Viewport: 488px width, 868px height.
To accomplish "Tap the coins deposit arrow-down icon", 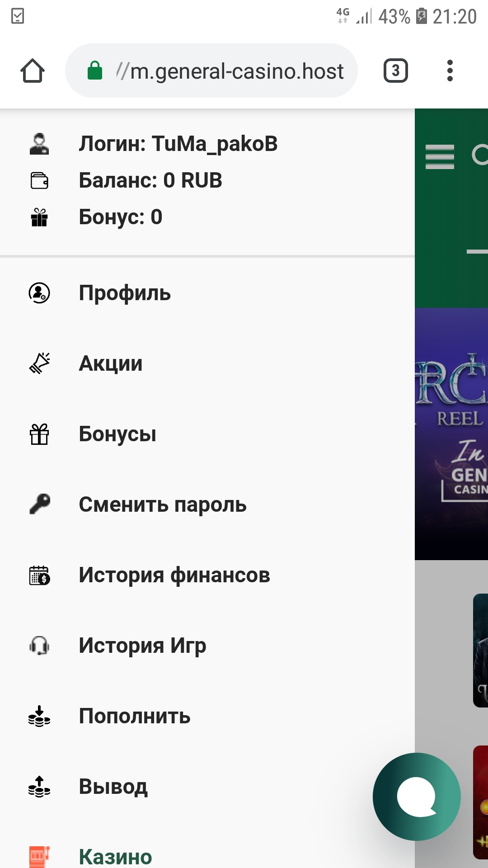I will [39, 716].
